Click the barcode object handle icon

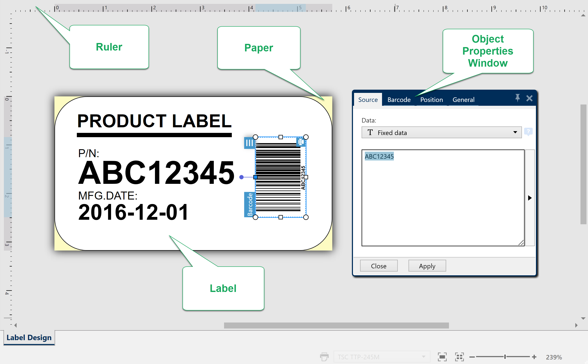pyautogui.click(x=249, y=143)
